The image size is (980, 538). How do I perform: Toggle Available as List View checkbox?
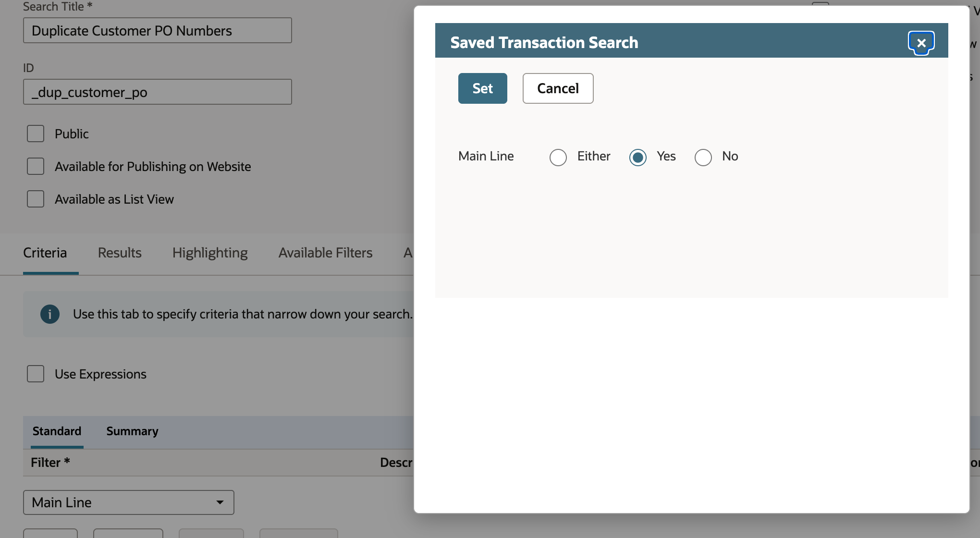36,199
